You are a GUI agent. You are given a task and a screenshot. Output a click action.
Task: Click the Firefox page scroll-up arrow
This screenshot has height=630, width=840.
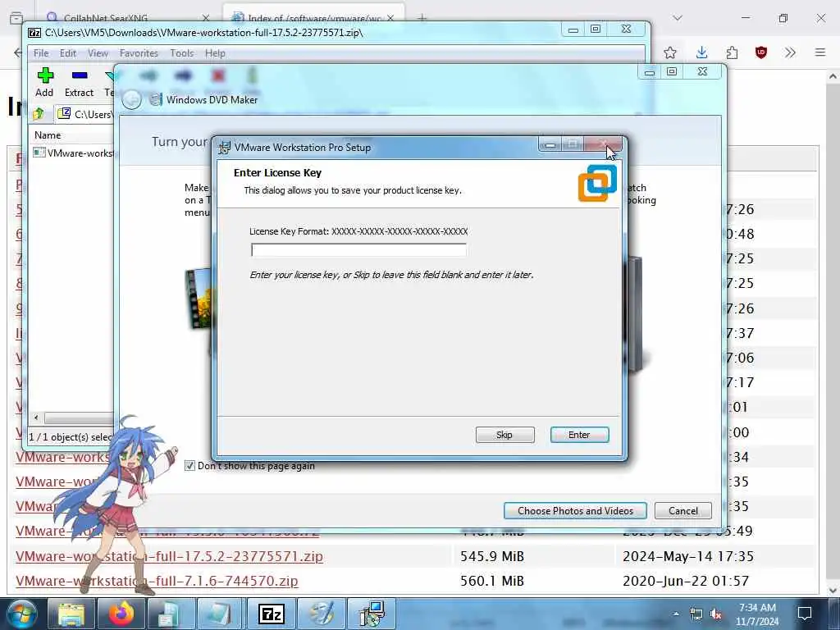pyautogui.click(x=833, y=76)
